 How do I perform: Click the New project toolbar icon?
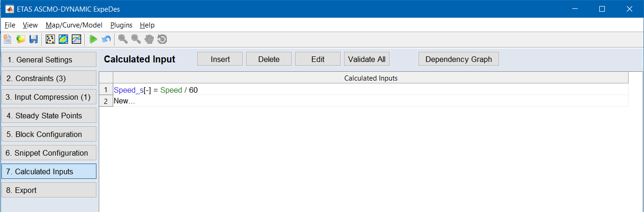pyautogui.click(x=7, y=40)
